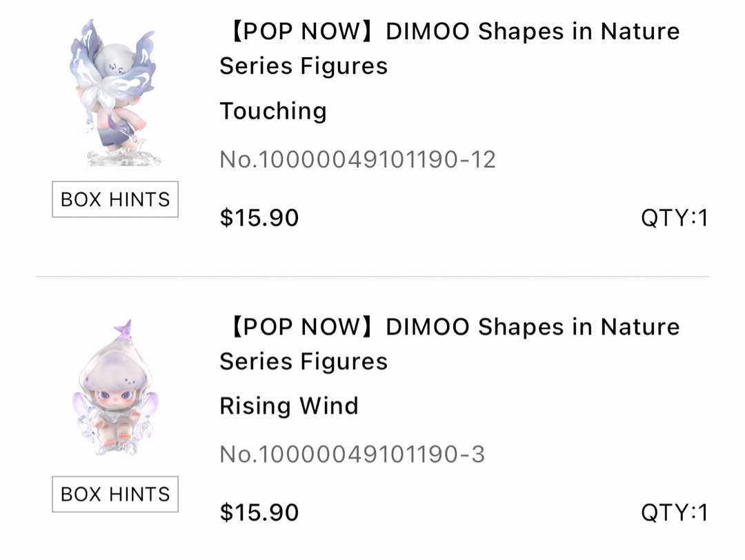The height and width of the screenshot is (560, 745).
Task: Click the Rising Wind figure thumbnail image
Action: pos(114,390)
